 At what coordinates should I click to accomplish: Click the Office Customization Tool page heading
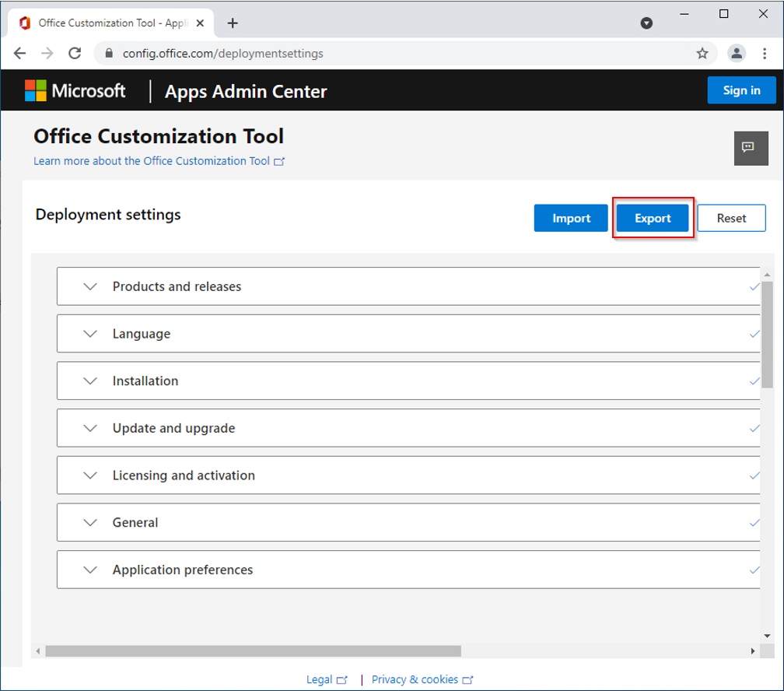tap(159, 136)
